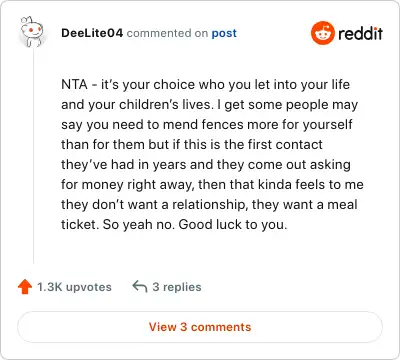The image size is (400, 360).
Task: Click DeeLite04's Snoo avatar icon
Action: [32, 31]
